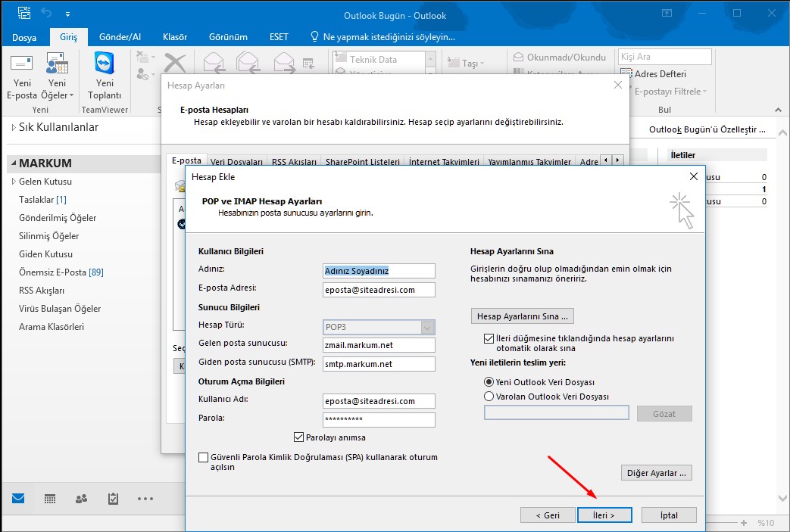790x532 pixels.
Task: Click the Geri button
Action: [x=548, y=515]
